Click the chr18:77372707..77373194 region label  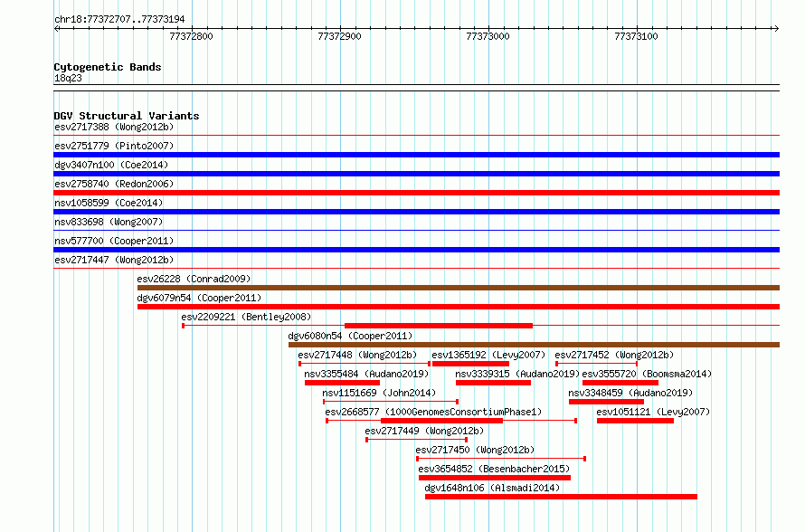click(x=119, y=20)
